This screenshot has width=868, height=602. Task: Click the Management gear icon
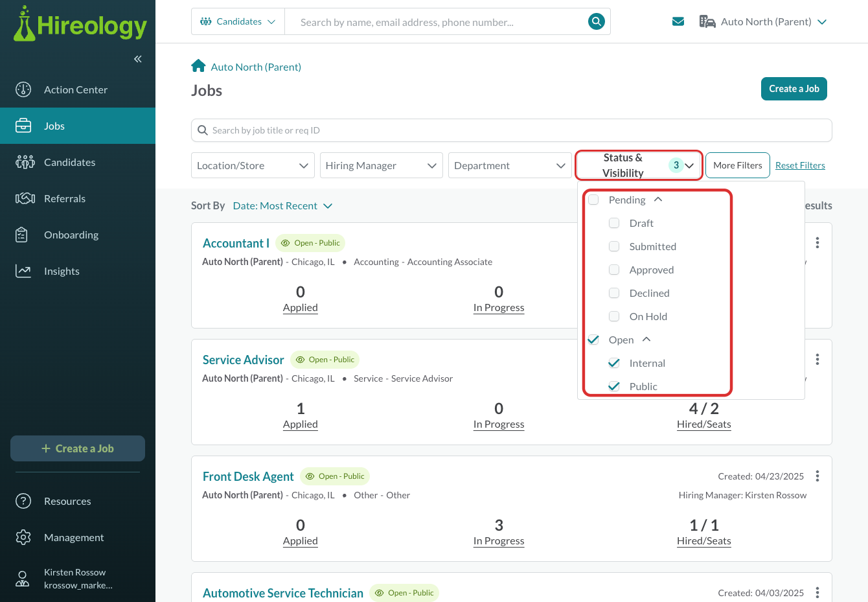coord(23,537)
